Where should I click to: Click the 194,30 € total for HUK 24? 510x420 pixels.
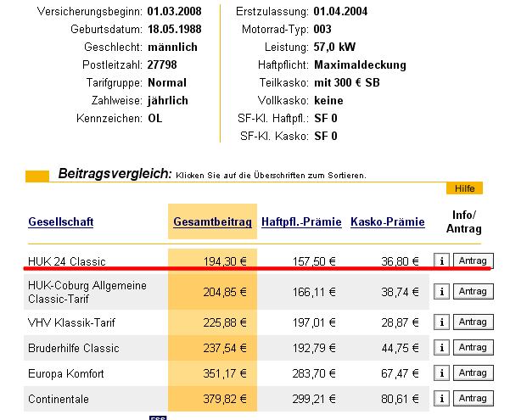(225, 261)
